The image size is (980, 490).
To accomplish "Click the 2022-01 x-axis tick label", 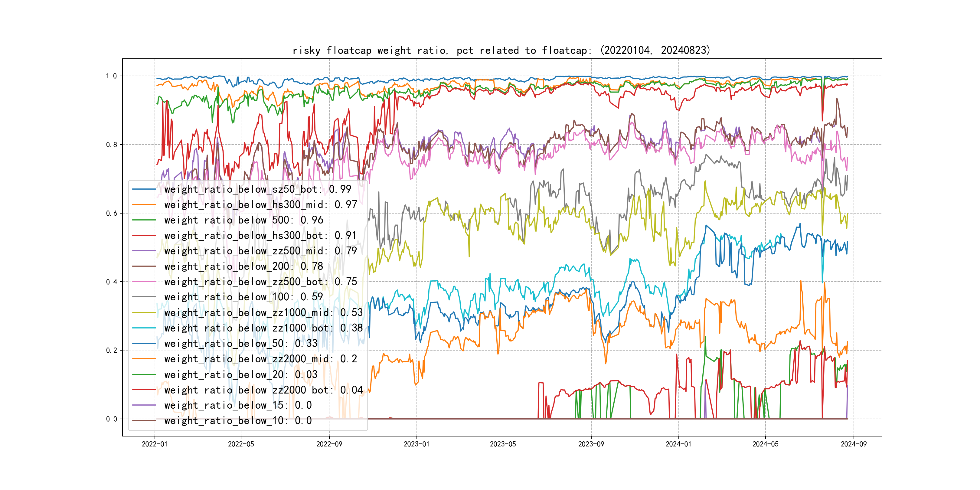I will tap(155, 444).
